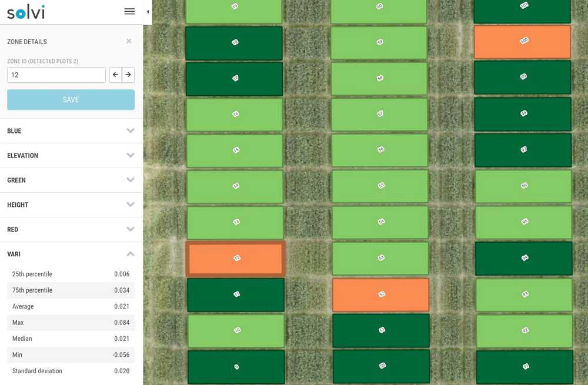588x385 pixels.
Task: Click the Save button
Action: click(71, 100)
